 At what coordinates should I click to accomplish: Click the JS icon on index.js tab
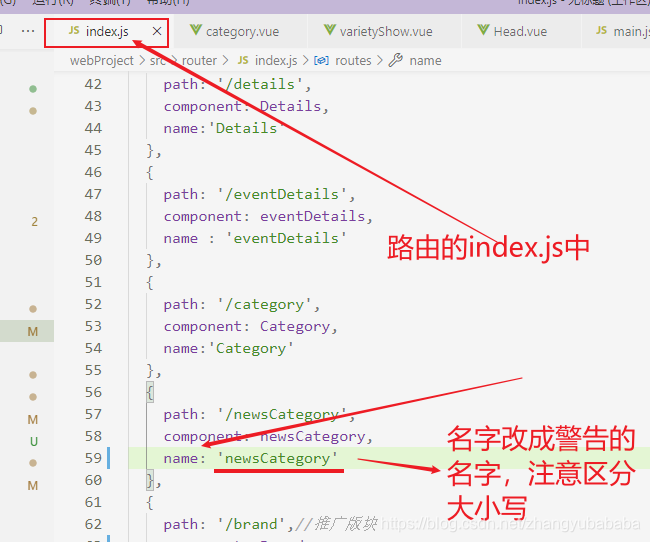(74, 30)
